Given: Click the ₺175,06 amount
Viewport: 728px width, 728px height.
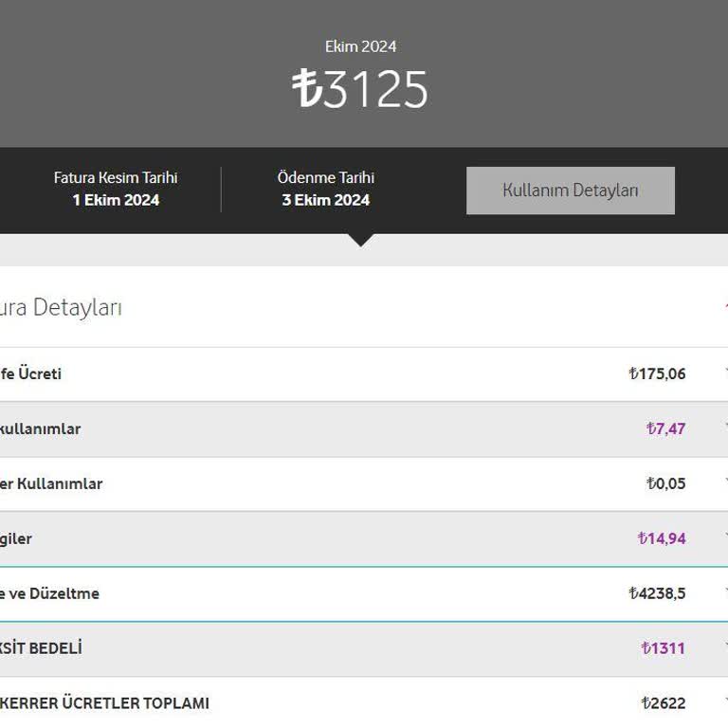Looking at the screenshot, I should coord(657,373).
